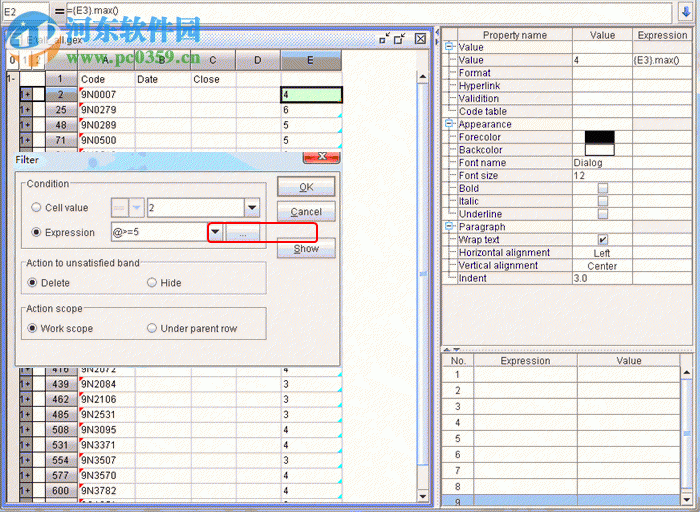This screenshot has width=700, height=512.
Task: Open the cell value '2' combo dropdown
Action: 252,208
